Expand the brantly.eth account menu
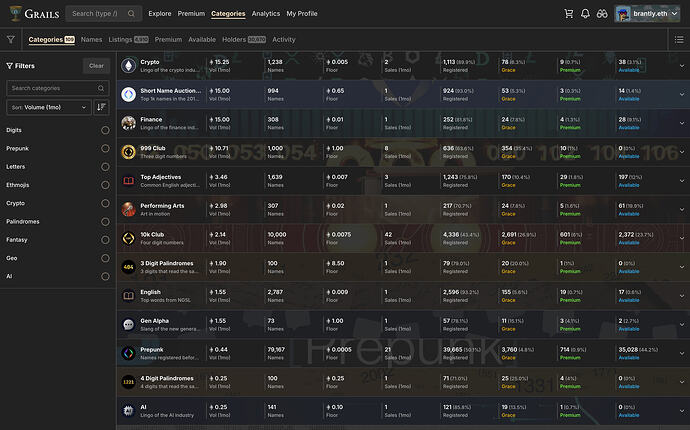 click(x=649, y=14)
